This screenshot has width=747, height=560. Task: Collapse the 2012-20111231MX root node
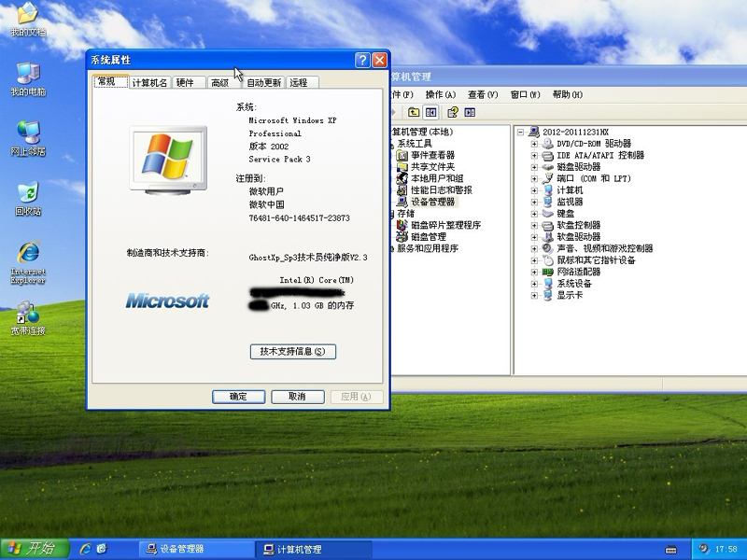click(520, 132)
